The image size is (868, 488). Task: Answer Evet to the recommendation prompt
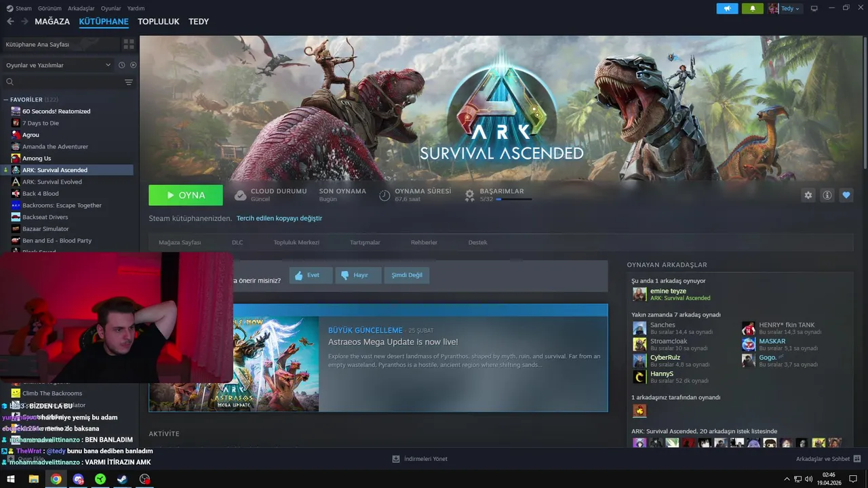coord(311,275)
